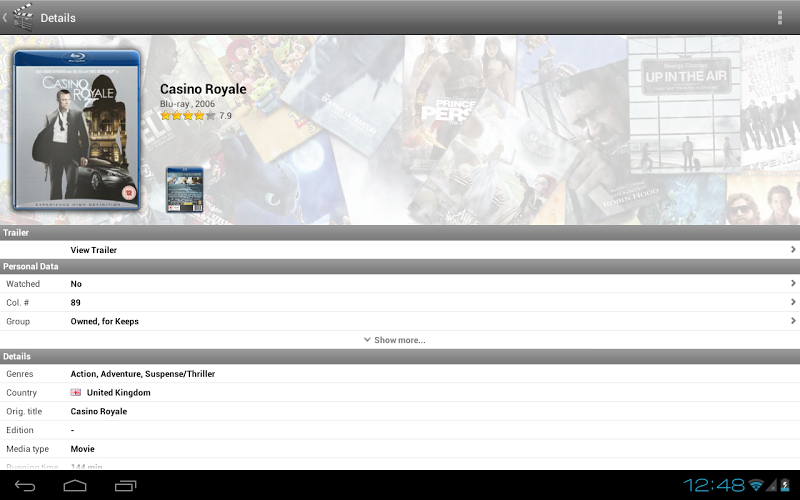This screenshot has width=800, height=500.
Task: Select the Casino Royale title heading
Action: point(203,89)
